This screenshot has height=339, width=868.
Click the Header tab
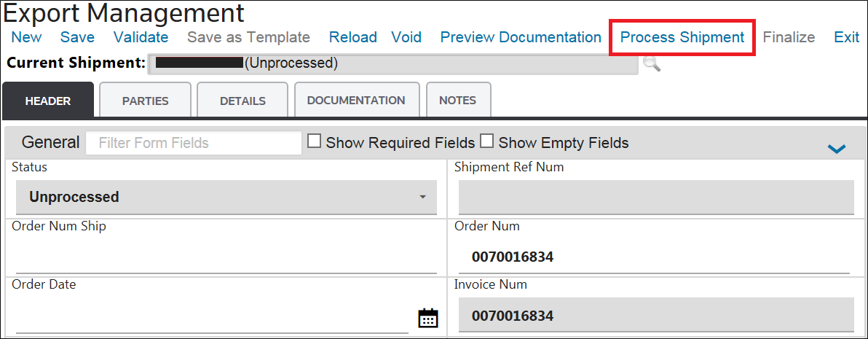[x=48, y=101]
